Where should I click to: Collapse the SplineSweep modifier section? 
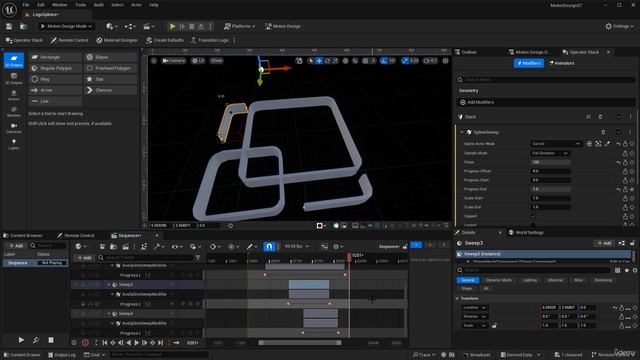[x=462, y=132]
